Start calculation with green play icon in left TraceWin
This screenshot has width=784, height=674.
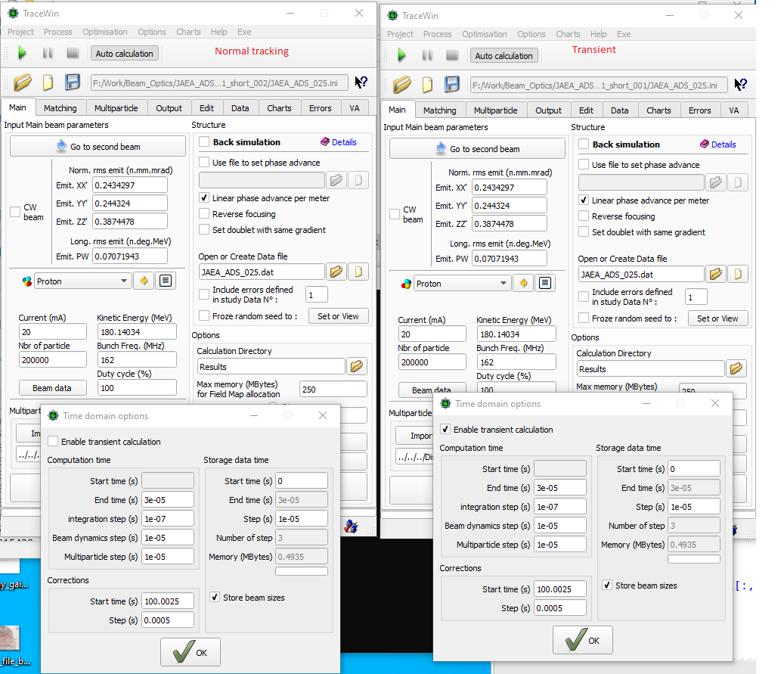pyautogui.click(x=22, y=52)
